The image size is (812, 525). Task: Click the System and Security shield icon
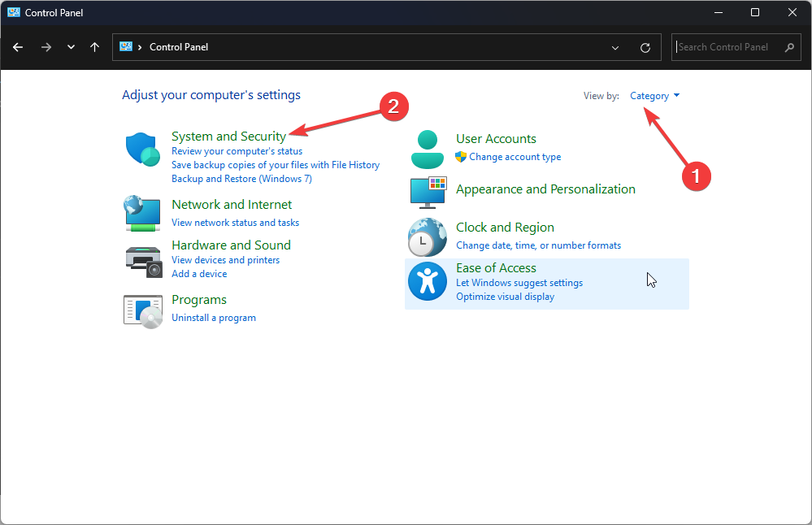(x=142, y=149)
